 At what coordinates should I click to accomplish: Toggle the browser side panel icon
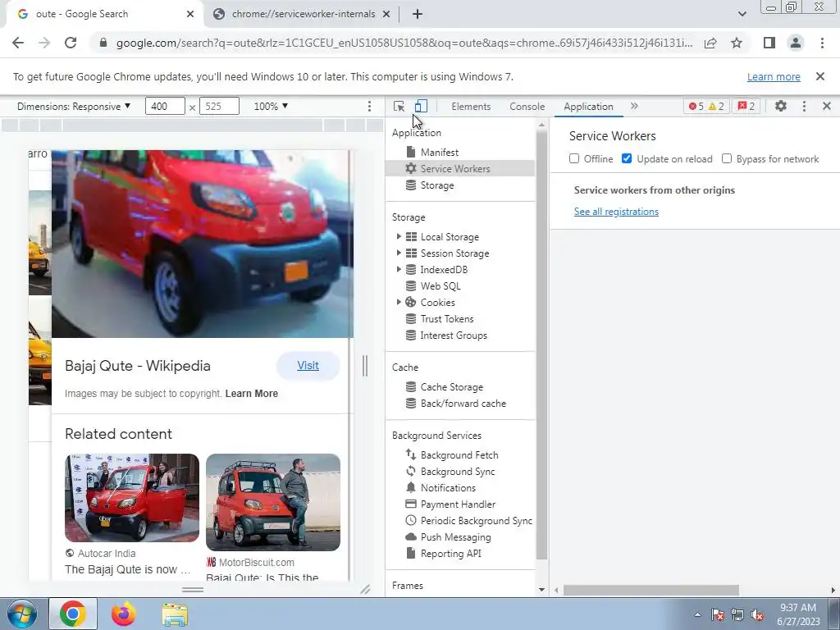tap(769, 43)
